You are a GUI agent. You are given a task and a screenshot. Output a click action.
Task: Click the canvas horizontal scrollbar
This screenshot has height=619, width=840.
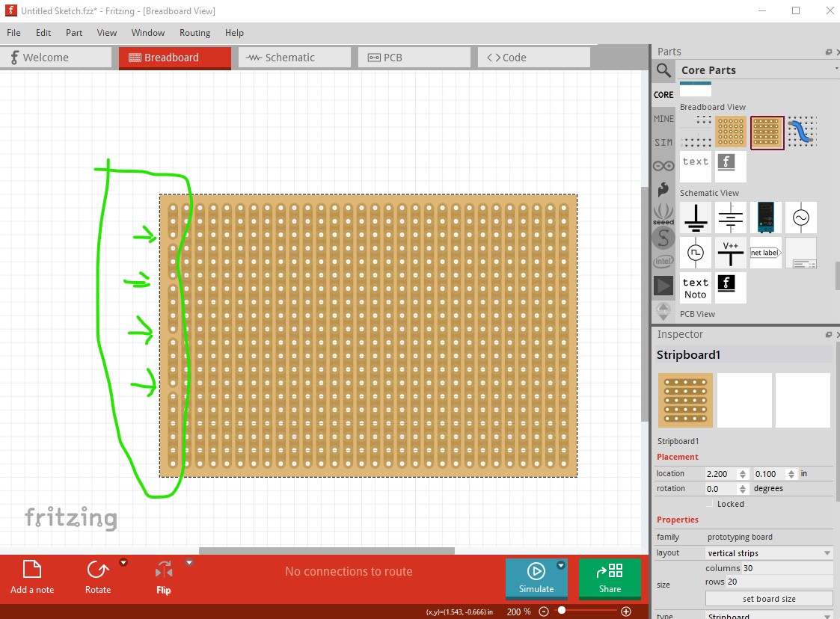pyautogui.click(x=327, y=550)
